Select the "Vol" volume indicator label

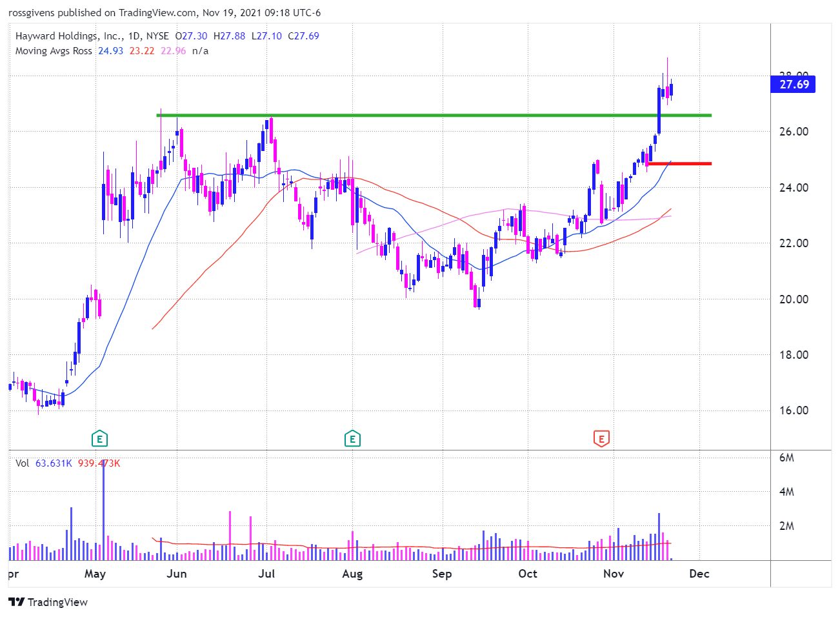[x=23, y=463]
